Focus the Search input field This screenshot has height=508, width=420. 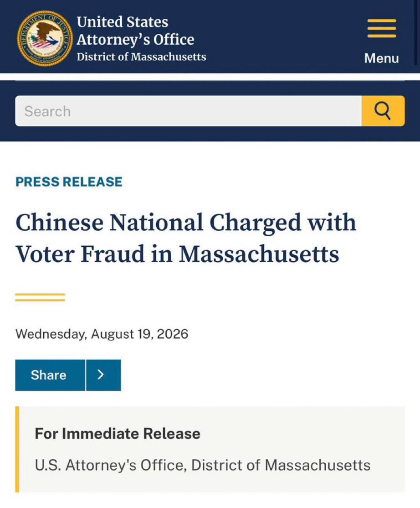point(188,111)
